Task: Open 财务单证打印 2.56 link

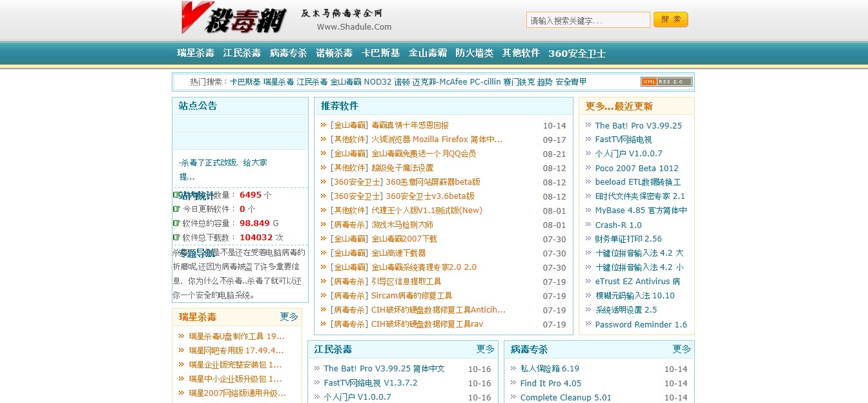Action: (x=628, y=239)
